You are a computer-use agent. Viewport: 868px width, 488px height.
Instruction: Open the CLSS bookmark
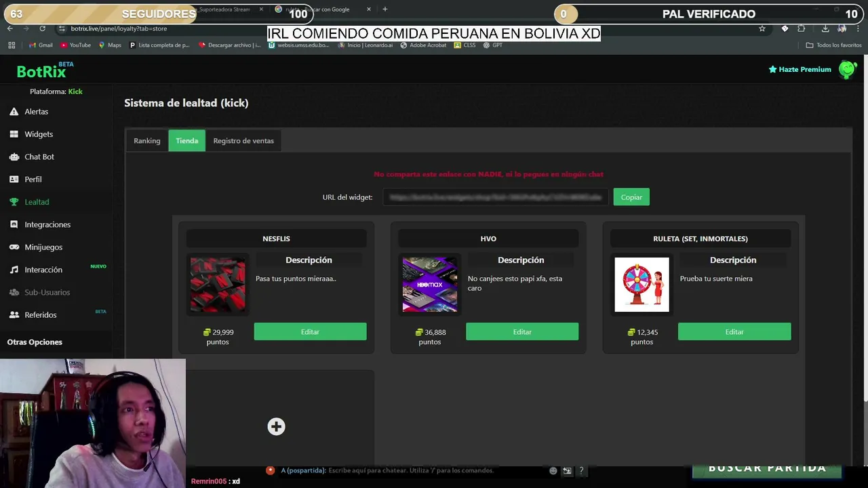tap(465, 45)
